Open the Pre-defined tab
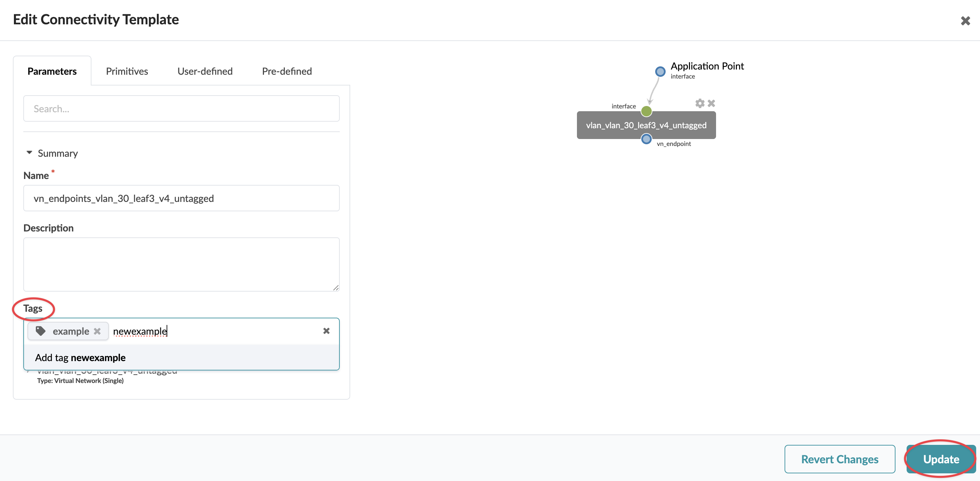Viewport: 980px width, 481px height. point(287,71)
